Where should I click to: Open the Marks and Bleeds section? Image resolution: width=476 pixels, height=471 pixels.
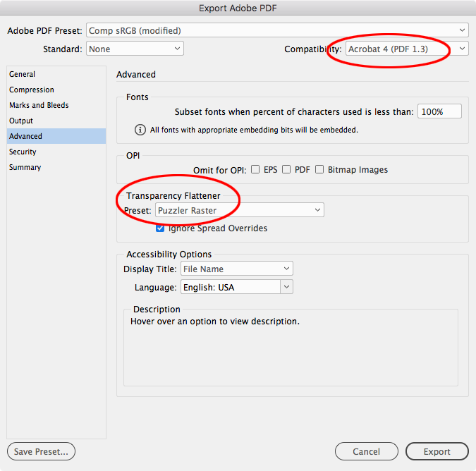[x=56, y=105]
